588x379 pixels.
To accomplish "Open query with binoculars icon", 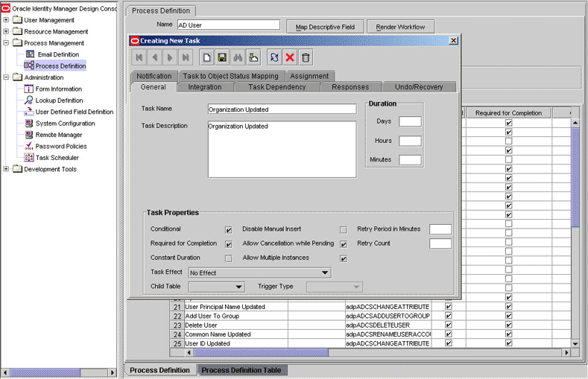I will click(x=238, y=57).
